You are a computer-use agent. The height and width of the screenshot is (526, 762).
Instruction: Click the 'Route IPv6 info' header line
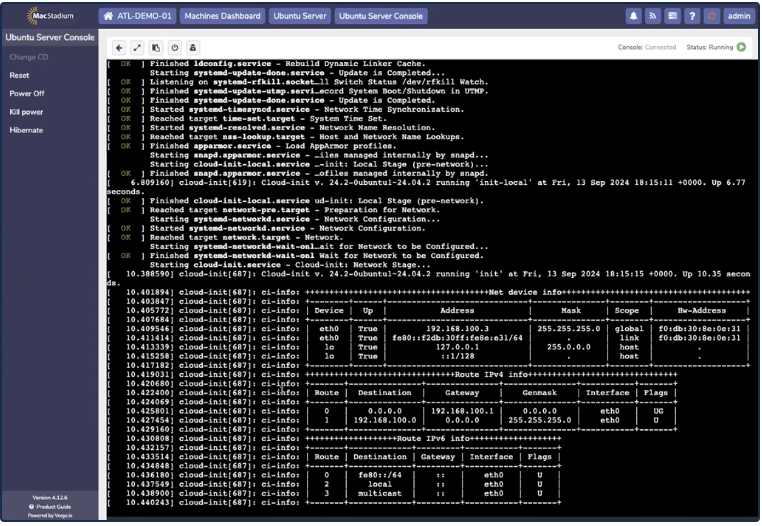(x=433, y=438)
